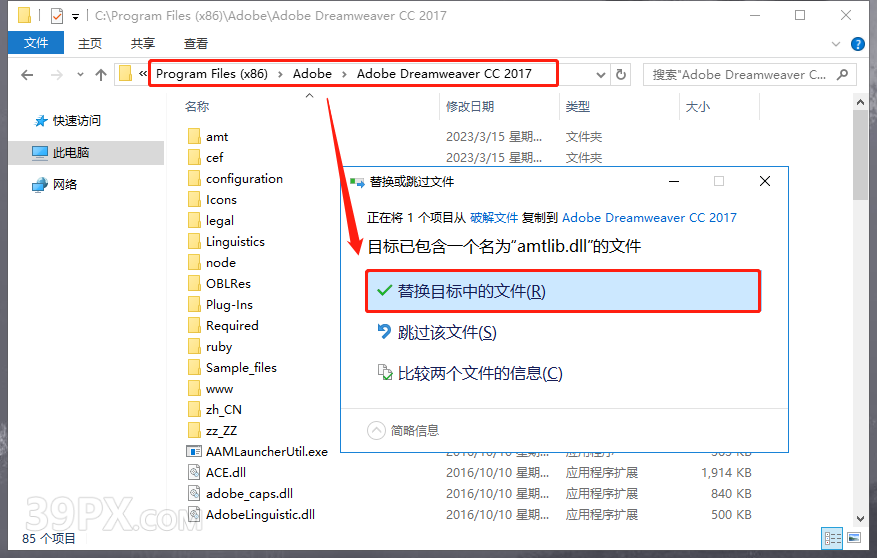Image resolution: width=877 pixels, height=558 pixels.
Task: Choose 替换目标中的文件(R) option
Action: (x=563, y=291)
